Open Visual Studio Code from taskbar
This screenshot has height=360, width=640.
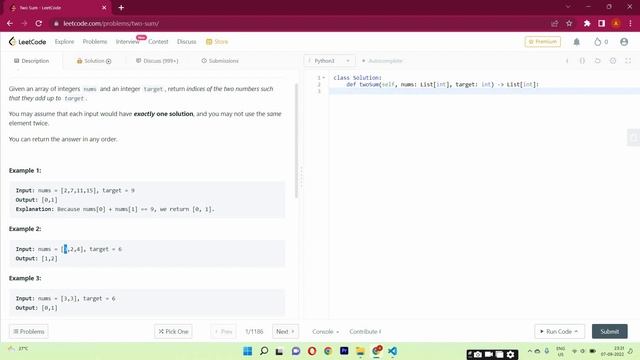pyautogui.click(x=392, y=351)
